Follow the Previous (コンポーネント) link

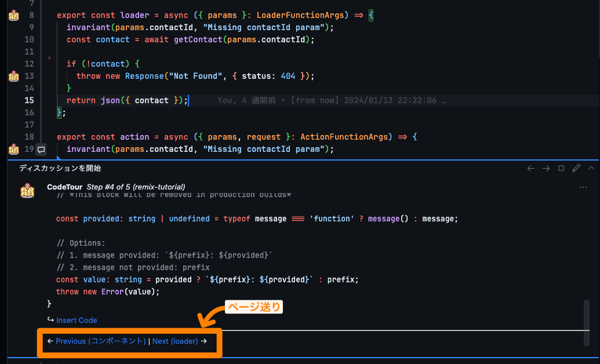coord(100,341)
